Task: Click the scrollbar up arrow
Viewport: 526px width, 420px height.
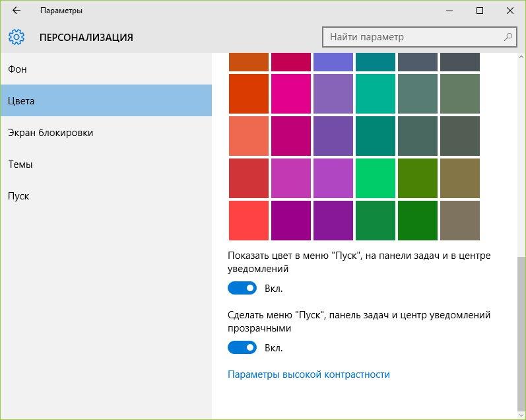Action: [521, 57]
